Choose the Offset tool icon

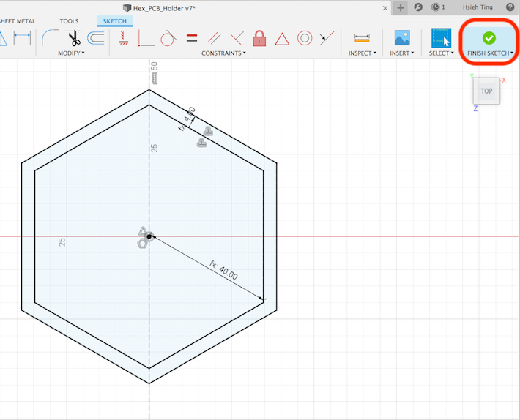pyautogui.click(x=96, y=38)
